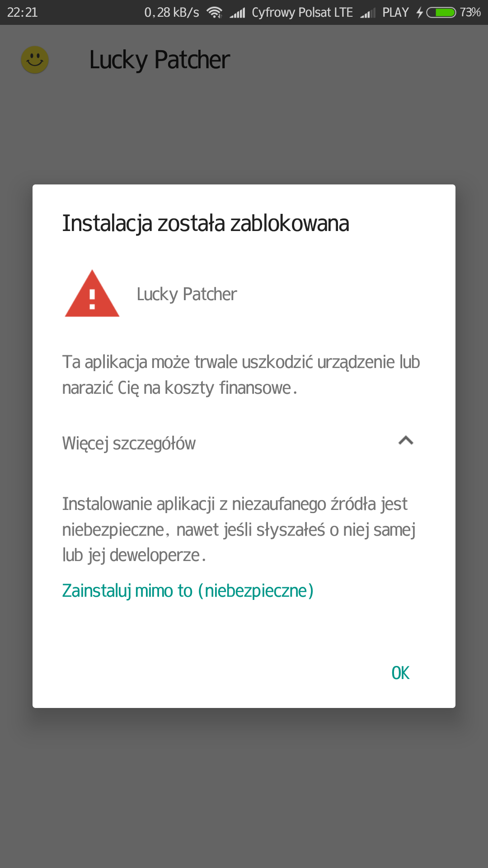This screenshot has height=868, width=488.
Task: Tap Zainstaluj mimo to (niebezpieczne) link
Action: (188, 591)
